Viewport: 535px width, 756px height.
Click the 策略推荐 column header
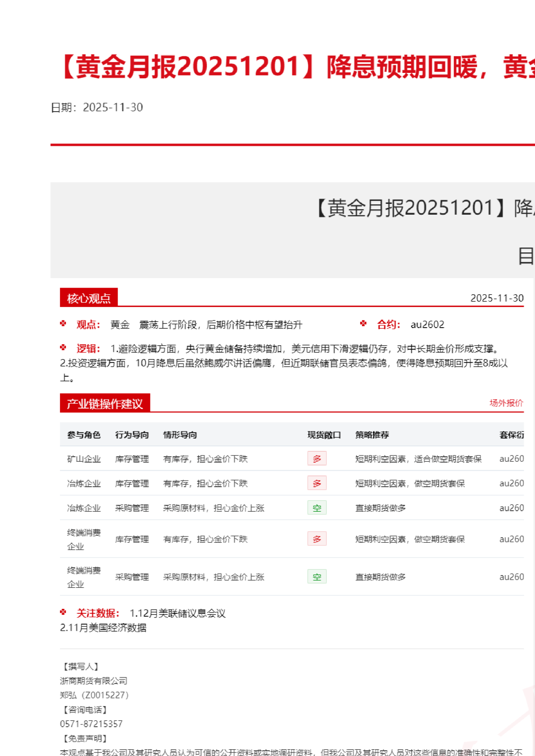(372, 435)
